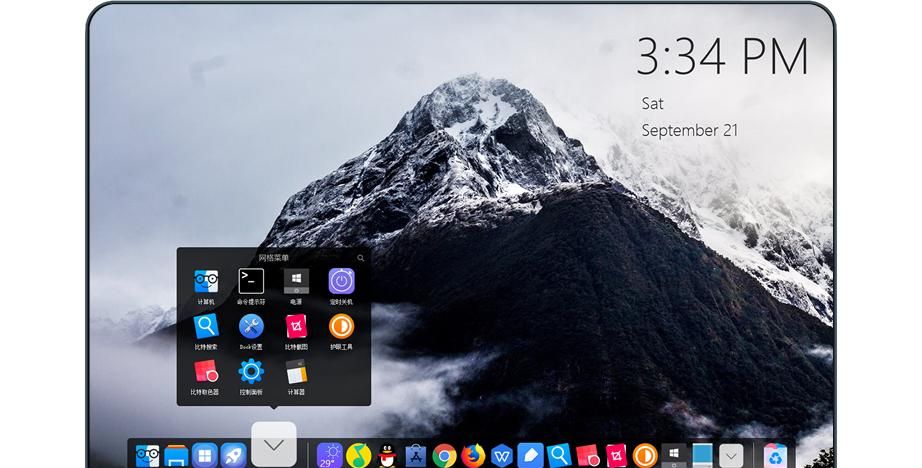Click the search magnifier in grid menu header
The height and width of the screenshot is (468, 922).
point(360,258)
